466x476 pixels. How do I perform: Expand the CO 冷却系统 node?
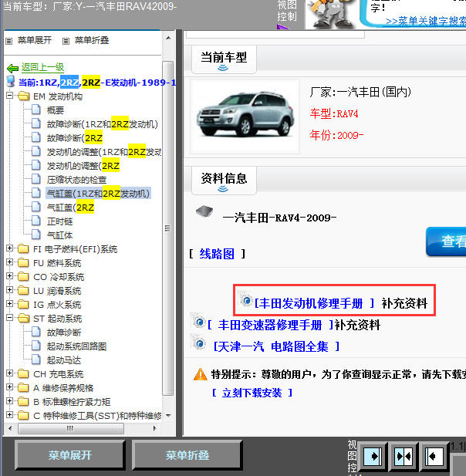point(10,275)
